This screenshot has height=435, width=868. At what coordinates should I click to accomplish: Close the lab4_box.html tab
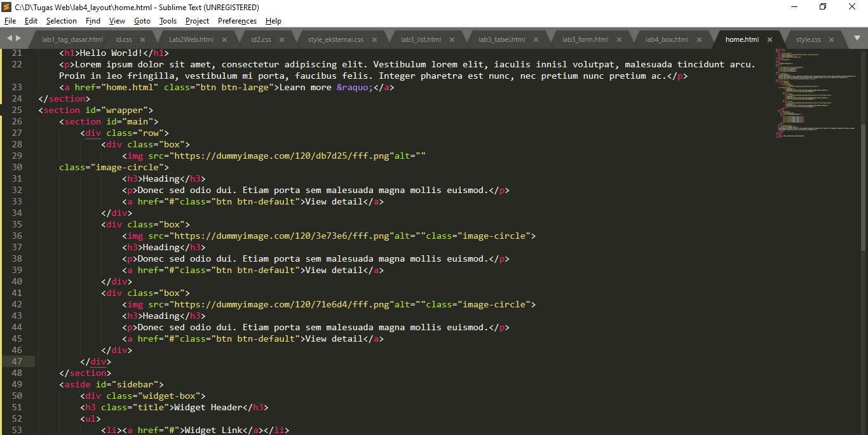(x=700, y=39)
